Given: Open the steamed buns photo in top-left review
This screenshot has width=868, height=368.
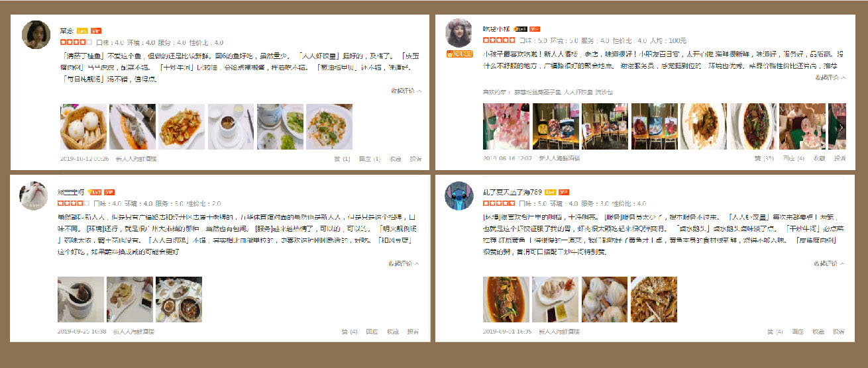Looking at the screenshot, I should (x=83, y=126).
